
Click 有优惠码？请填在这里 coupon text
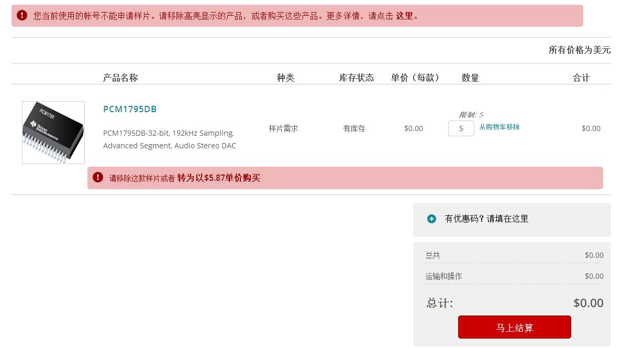pos(486,219)
